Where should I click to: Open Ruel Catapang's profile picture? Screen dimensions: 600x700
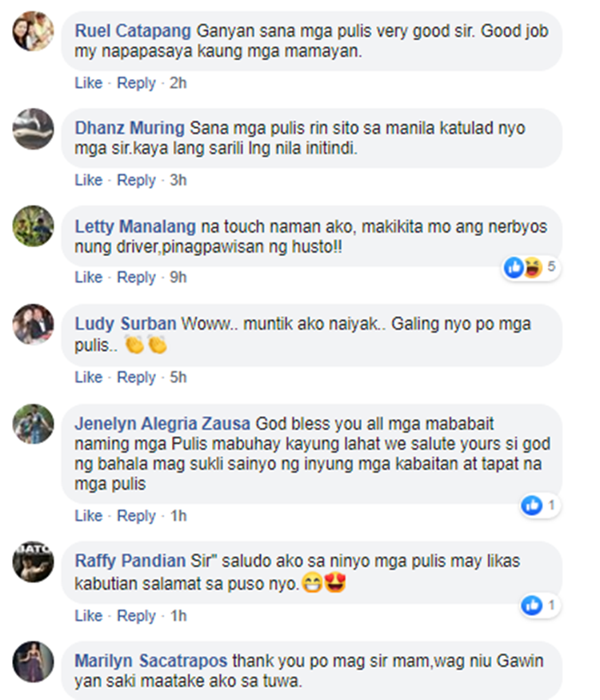tap(33, 31)
